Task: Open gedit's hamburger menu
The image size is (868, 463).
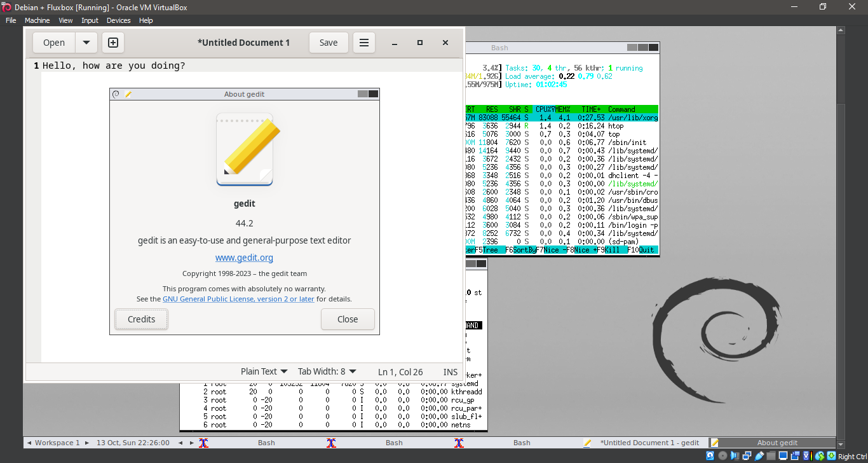Action: click(363, 43)
